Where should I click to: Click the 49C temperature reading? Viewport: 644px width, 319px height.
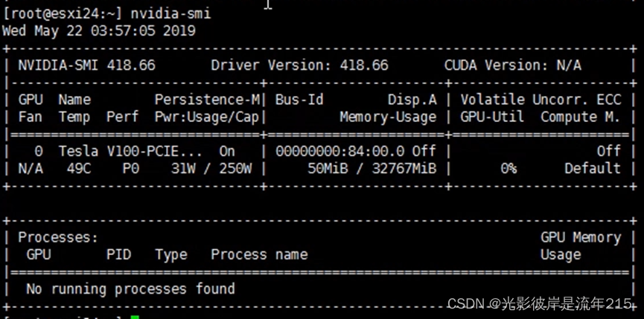point(79,169)
